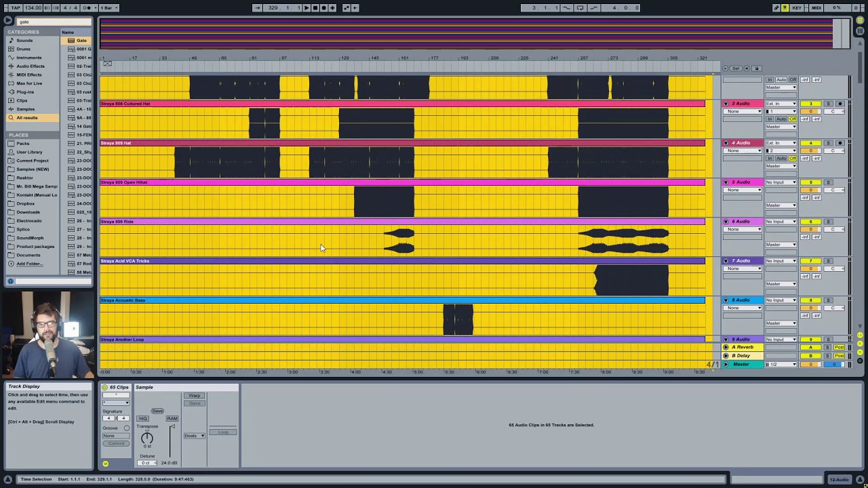The image size is (868, 488).
Task: Open 5 Audio No Input dropdown
Action: pyautogui.click(x=781, y=182)
